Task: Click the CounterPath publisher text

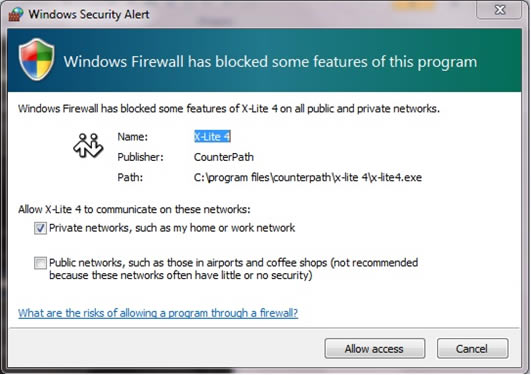Action: 224,157
